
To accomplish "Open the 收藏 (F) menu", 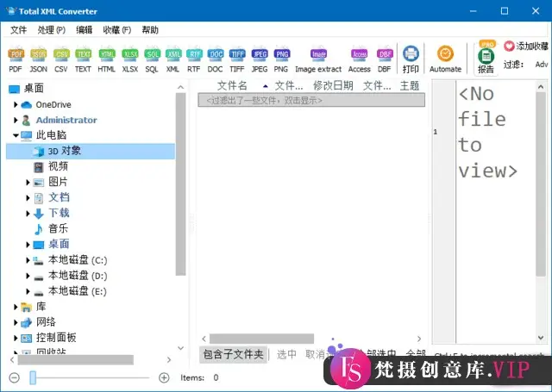I will 117,30.
